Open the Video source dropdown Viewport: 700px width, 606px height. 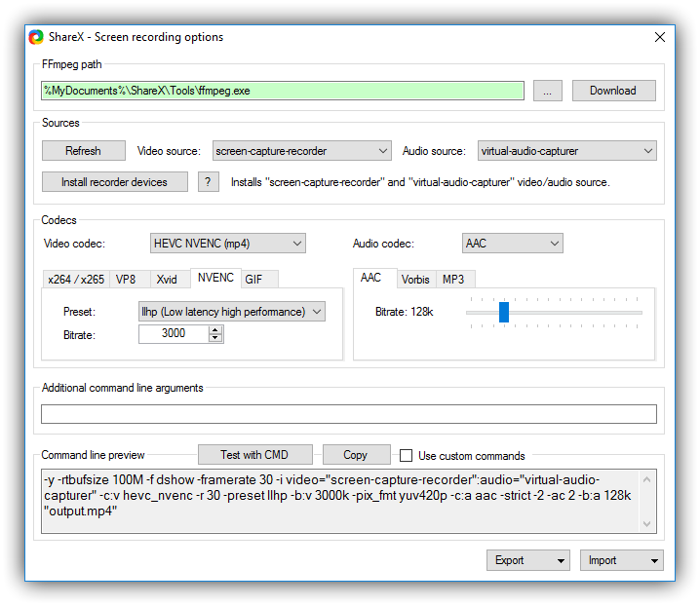click(302, 151)
